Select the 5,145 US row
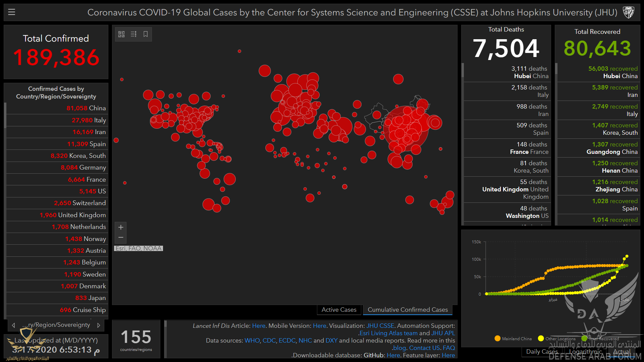The image size is (644, 362). [x=56, y=191]
